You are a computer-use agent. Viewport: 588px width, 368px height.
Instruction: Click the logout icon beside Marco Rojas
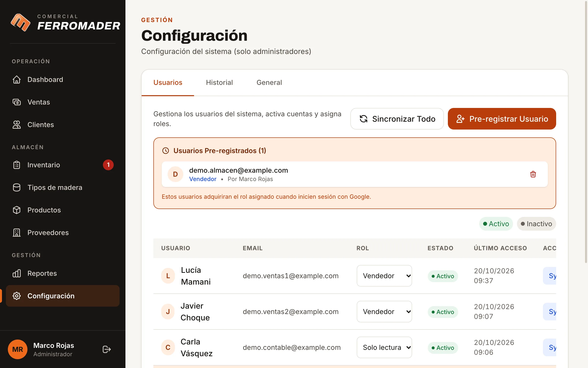[107, 349]
